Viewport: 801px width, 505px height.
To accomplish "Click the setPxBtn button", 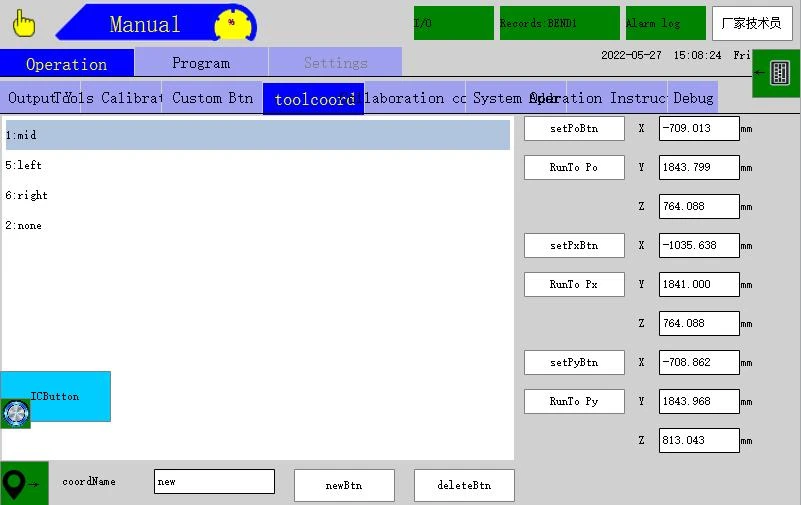I will 574,245.
